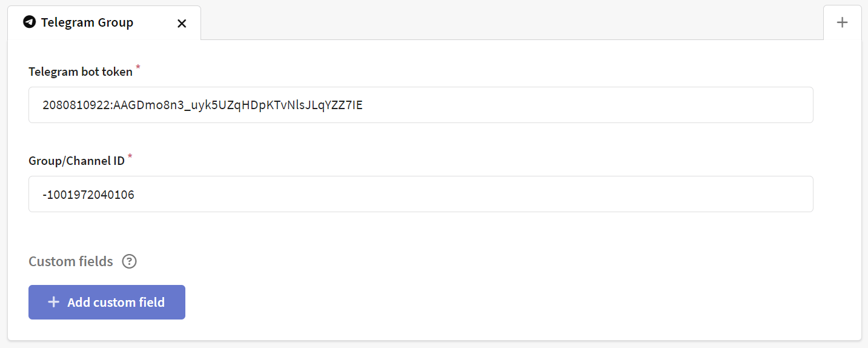
Task: Click the Custom fields heading text
Action: click(x=71, y=261)
